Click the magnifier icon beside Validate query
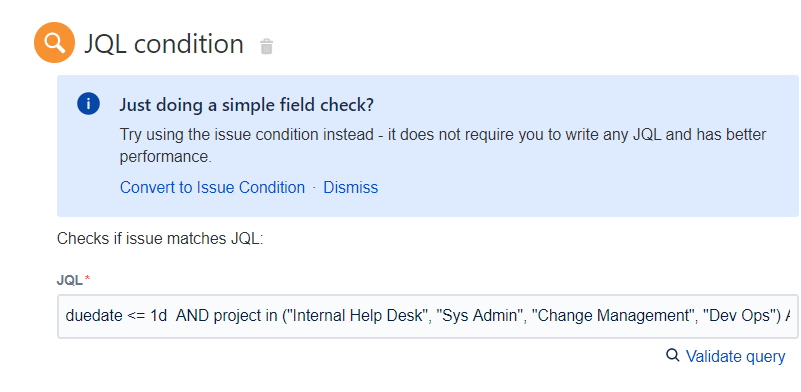This screenshot has width=801, height=392. pyautogui.click(x=673, y=355)
